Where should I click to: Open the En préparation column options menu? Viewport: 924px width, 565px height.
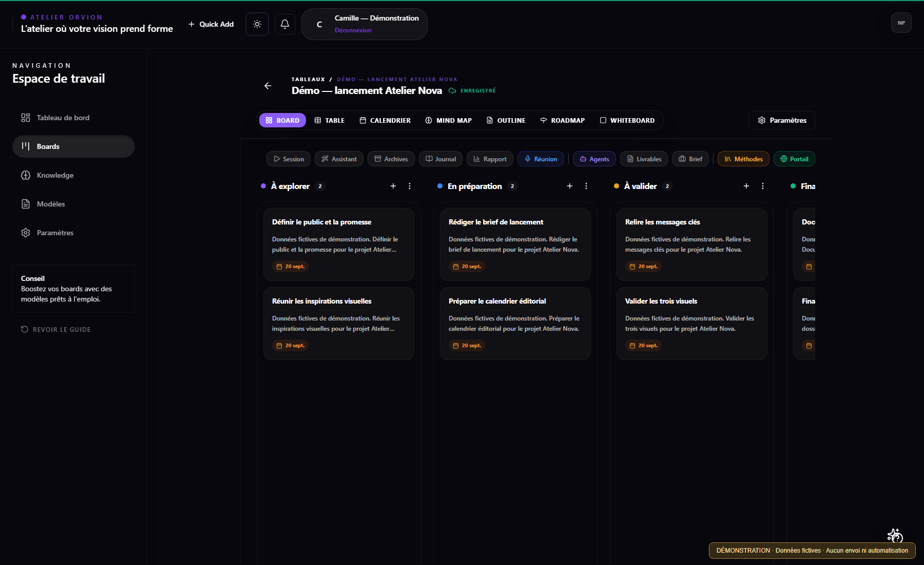pos(586,186)
